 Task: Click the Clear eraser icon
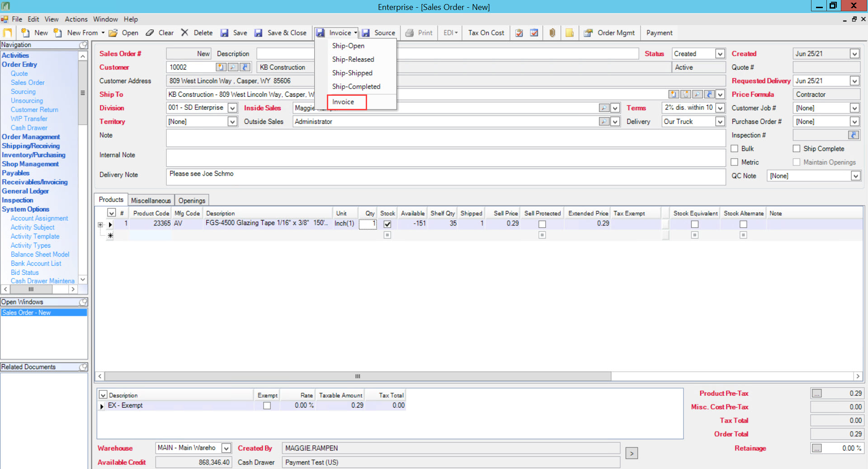click(150, 33)
